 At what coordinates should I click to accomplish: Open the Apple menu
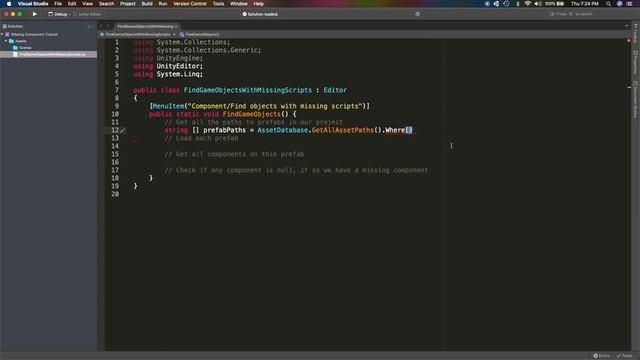click(9, 4)
